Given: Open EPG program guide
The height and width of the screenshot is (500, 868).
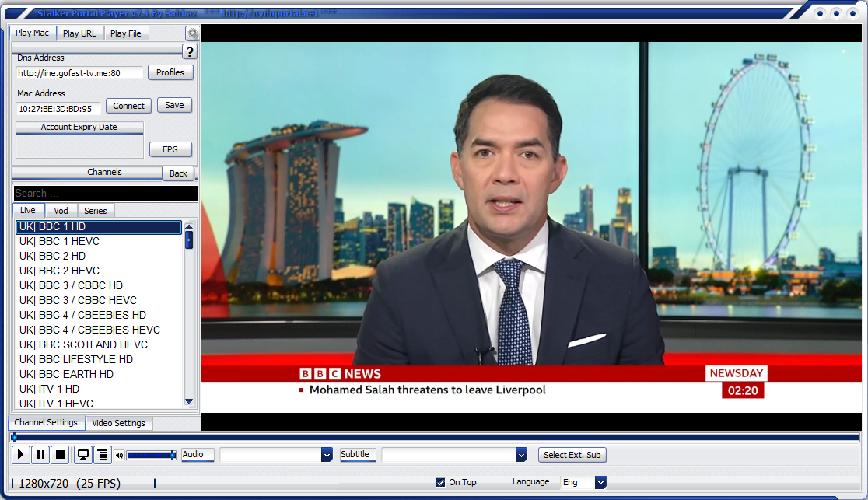Looking at the screenshot, I should [x=170, y=150].
